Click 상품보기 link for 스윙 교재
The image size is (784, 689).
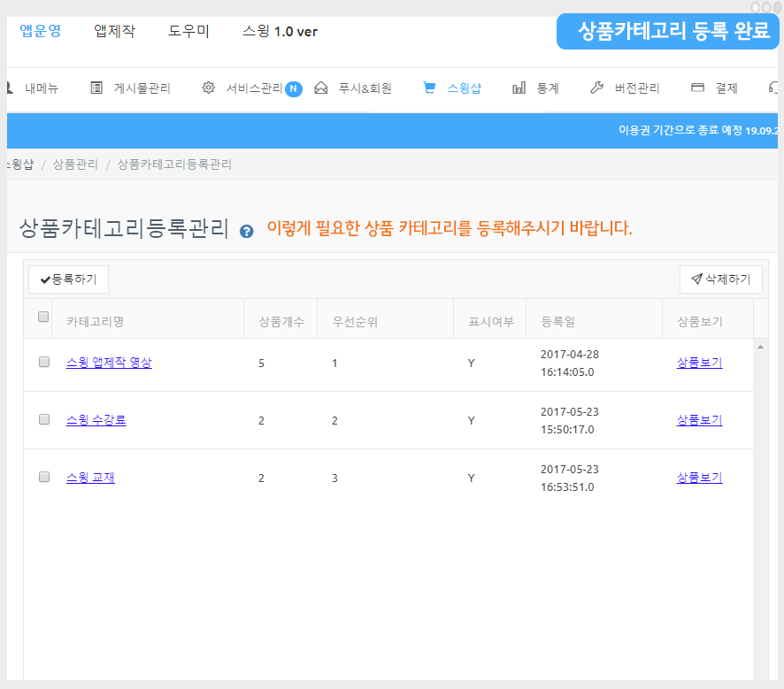coord(699,478)
